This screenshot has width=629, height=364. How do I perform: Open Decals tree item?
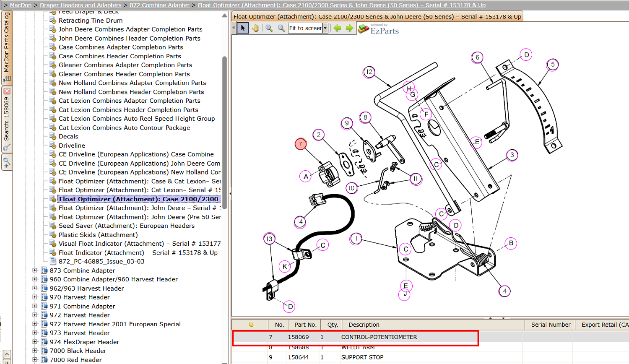(68, 137)
